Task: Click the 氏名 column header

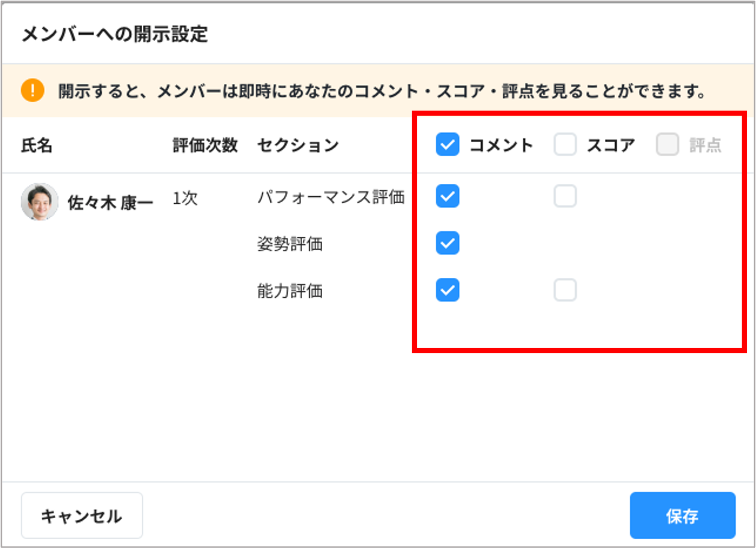Action: coord(36,145)
